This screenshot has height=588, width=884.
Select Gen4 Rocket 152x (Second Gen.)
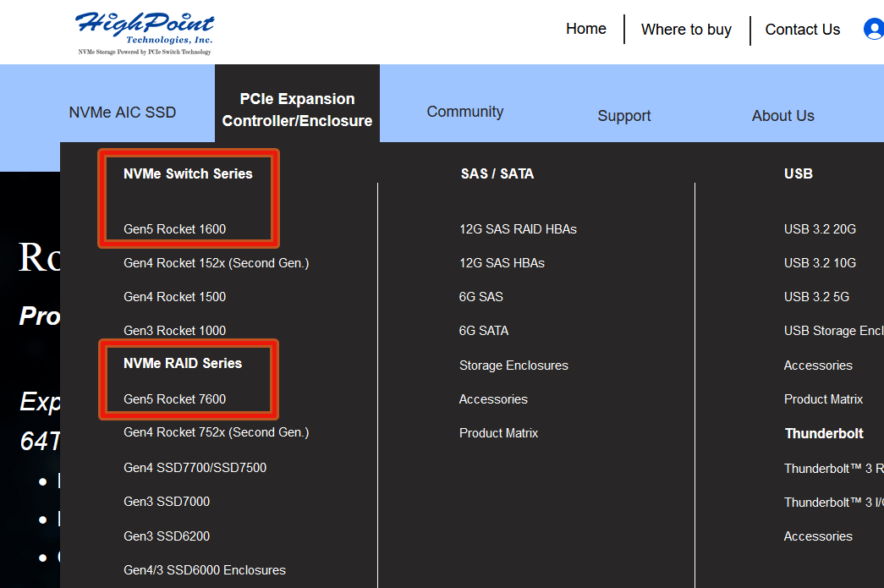[x=216, y=263]
